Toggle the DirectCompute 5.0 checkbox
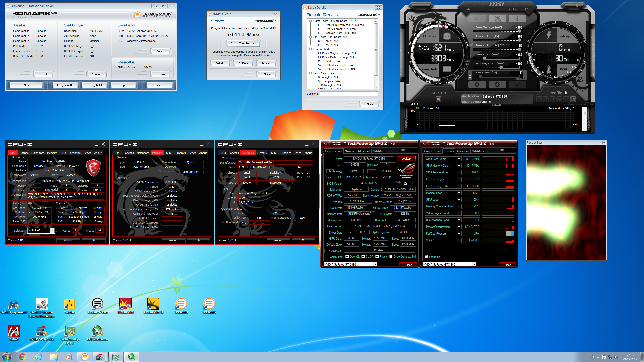This screenshot has width=644, height=362. click(391, 257)
